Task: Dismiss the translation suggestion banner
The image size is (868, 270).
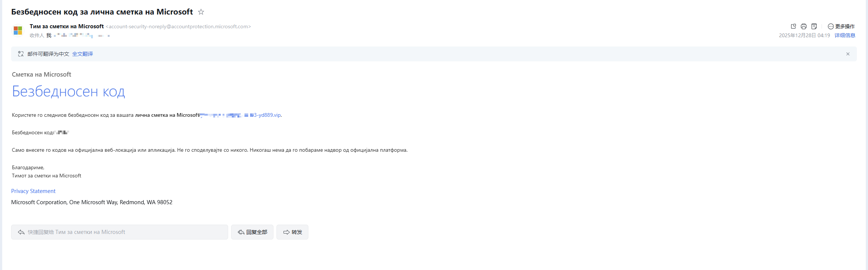Action: pos(848,54)
